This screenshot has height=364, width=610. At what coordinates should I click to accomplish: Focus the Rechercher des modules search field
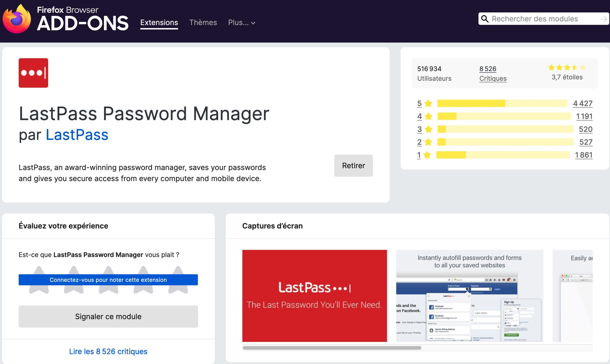pos(544,19)
